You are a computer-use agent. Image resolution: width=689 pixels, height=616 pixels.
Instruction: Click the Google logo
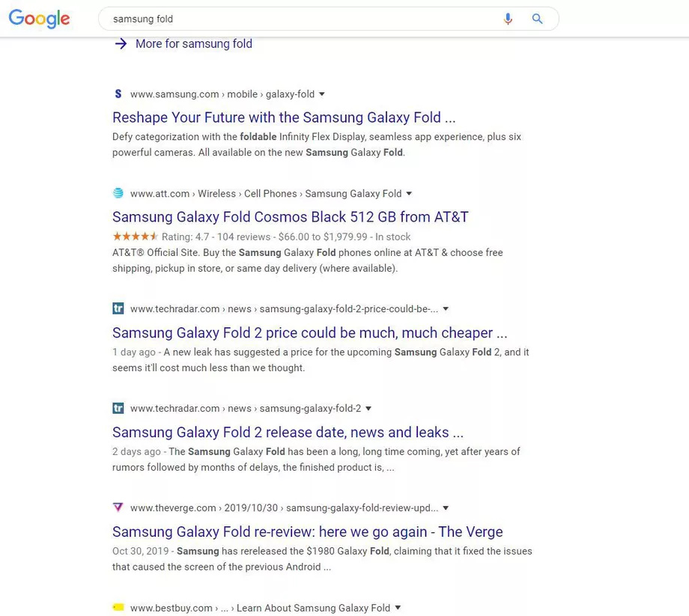(x=39, y=19)
